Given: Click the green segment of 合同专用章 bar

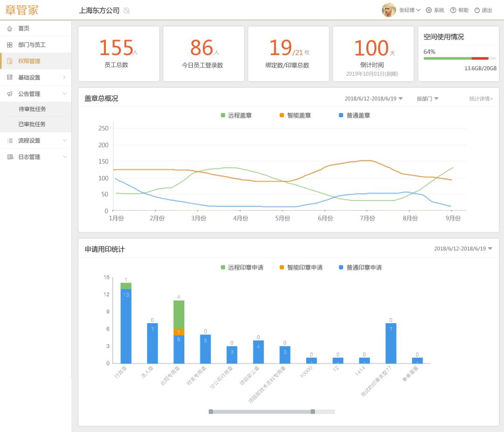Looking at the screenshot, I should (179, 315).
